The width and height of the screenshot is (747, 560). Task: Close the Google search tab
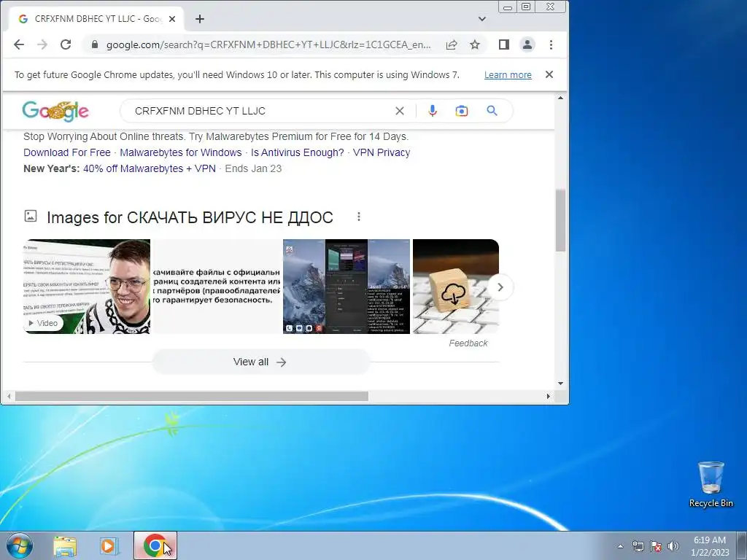pyautogui.click(x=172, y=19)
